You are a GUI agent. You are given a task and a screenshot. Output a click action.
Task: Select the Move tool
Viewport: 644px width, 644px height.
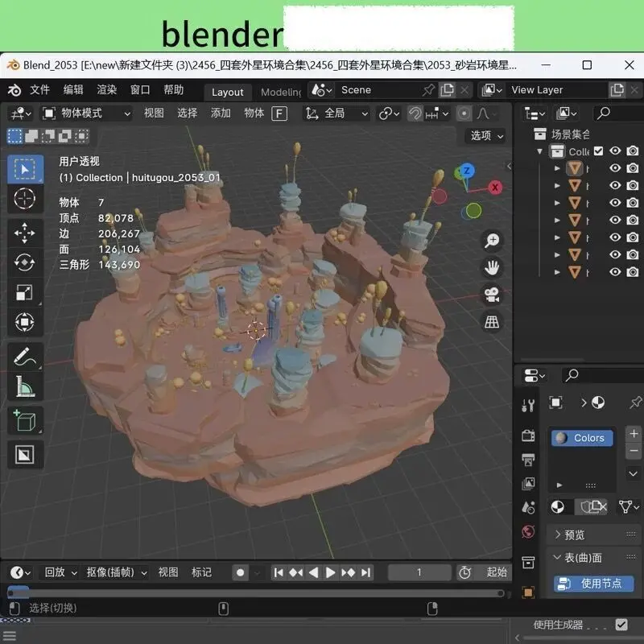(x=25, y=233)
